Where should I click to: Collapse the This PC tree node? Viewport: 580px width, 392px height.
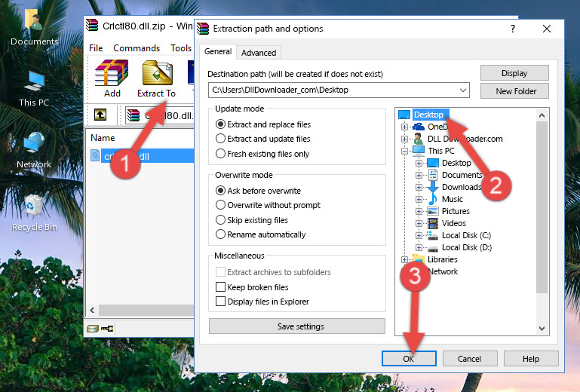pos(404,151)
